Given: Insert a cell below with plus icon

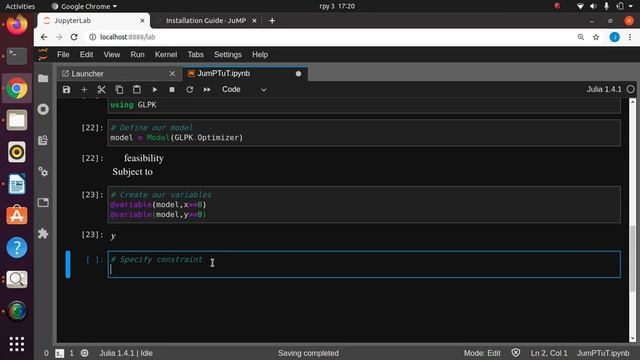Looking at the screenshot, I should (84, 89).
